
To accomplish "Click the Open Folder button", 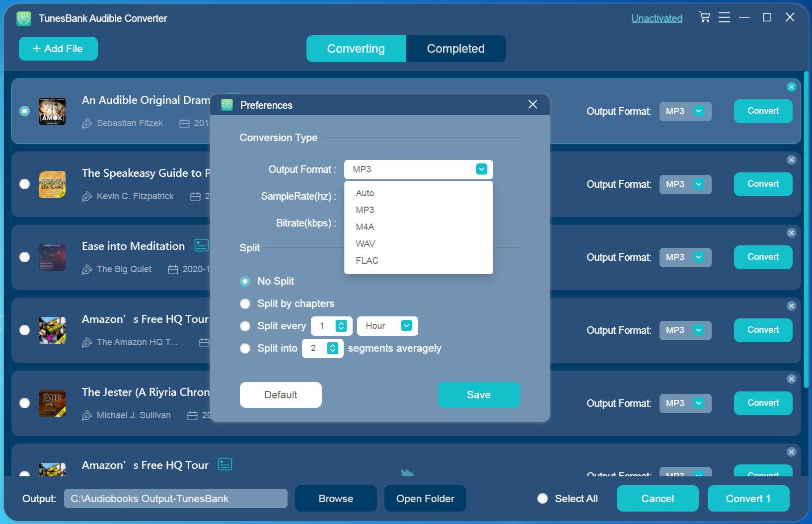I will pyautogui.click(x=425, y=499).
